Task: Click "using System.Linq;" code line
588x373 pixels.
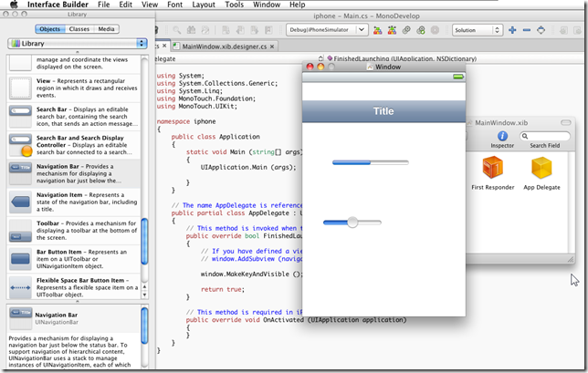Action: tap(190, 91)
